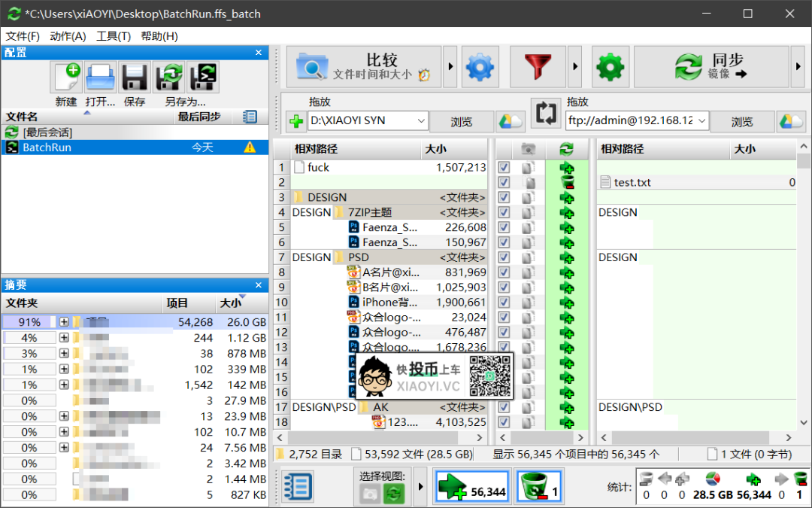Uncheck the checkbox for row 10 iPhone背
Viewport: 812px width, 508px height.
503,303
